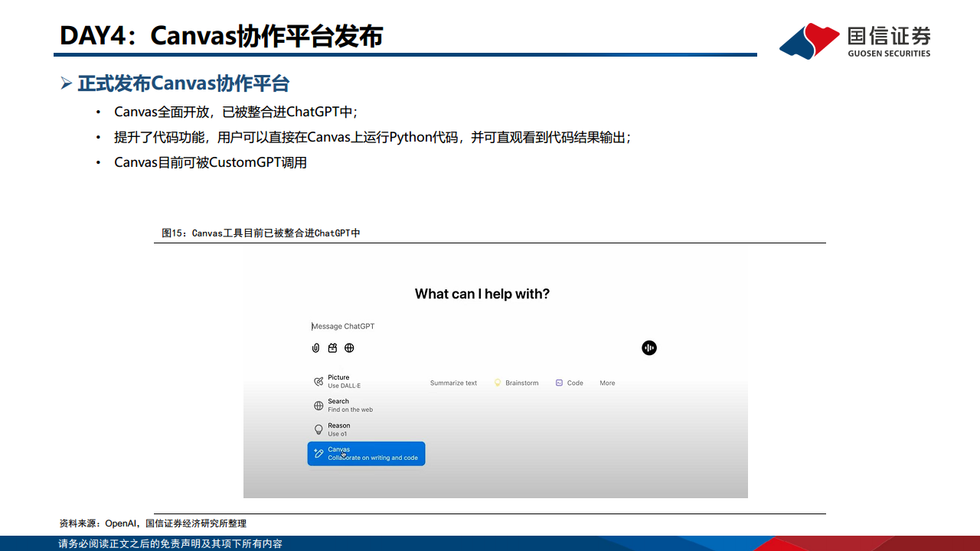Viewport: 980px width, 551px height.
Task: Click 'Collaborate on writing and code' description
Action: pyautogui.click(x=373, y=458)
